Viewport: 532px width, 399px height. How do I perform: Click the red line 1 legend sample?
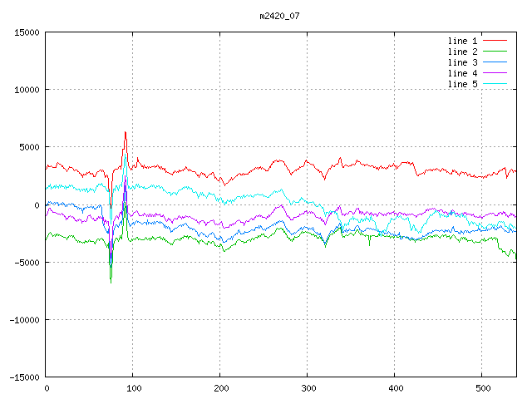coord(495,41)
